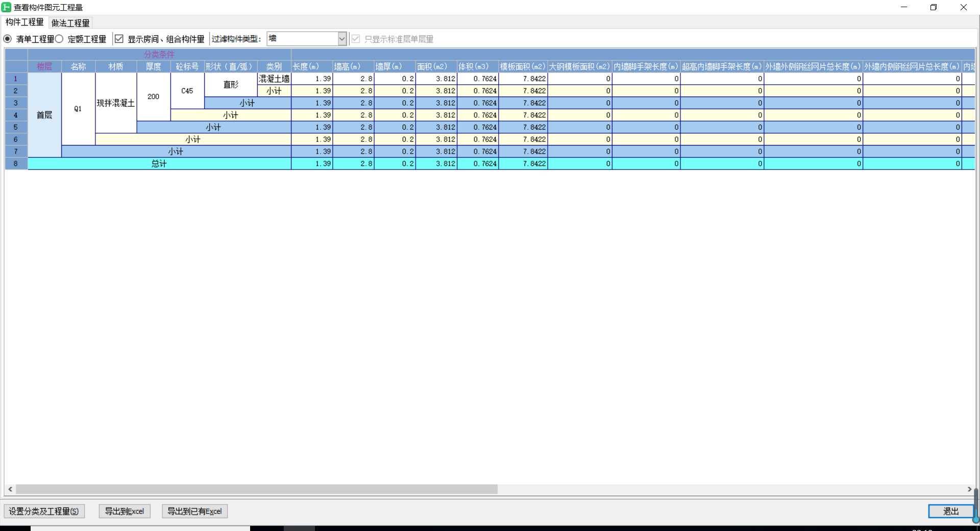Restore down the window
Image resolution: width=980 pixels, height=531 pixels.
pyautogui.click(x=934, y=7)
